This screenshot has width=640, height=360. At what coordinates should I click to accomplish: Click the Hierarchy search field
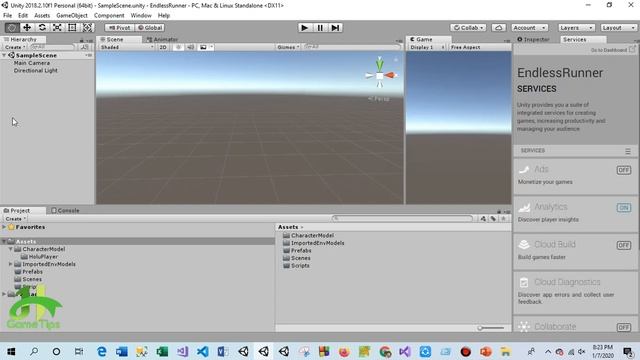53,47
